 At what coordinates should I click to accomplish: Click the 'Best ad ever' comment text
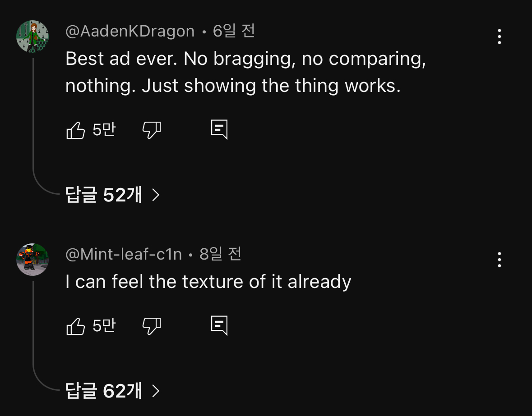click(245, 72)
